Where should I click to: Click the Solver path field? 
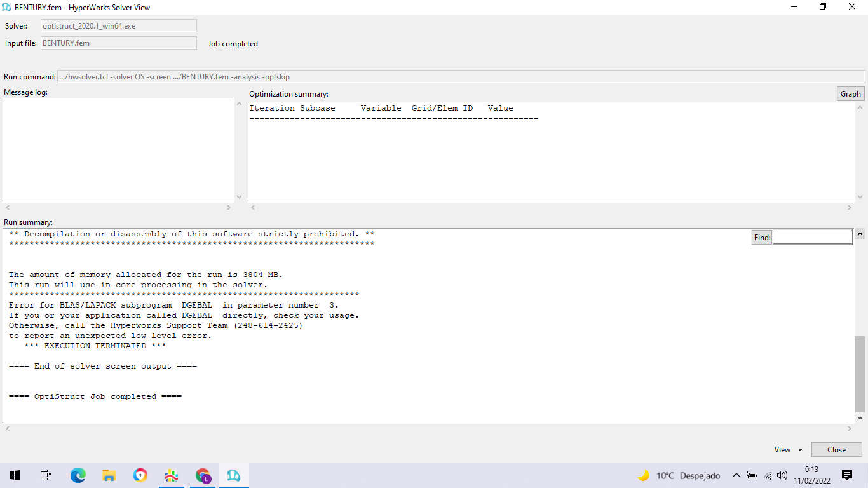119,26
